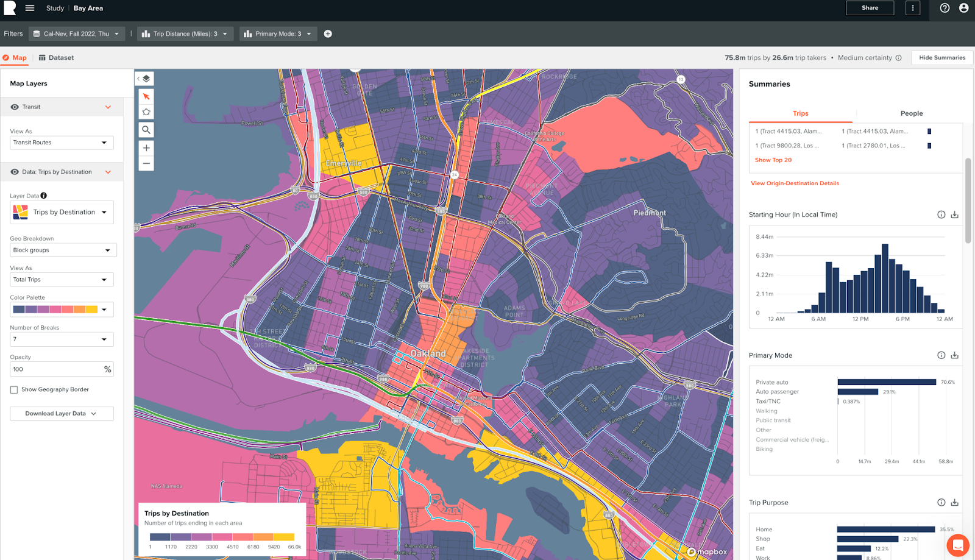Download the Starting Hour chart data
This screenshot has width=975, height=560.
click(954, 214)
